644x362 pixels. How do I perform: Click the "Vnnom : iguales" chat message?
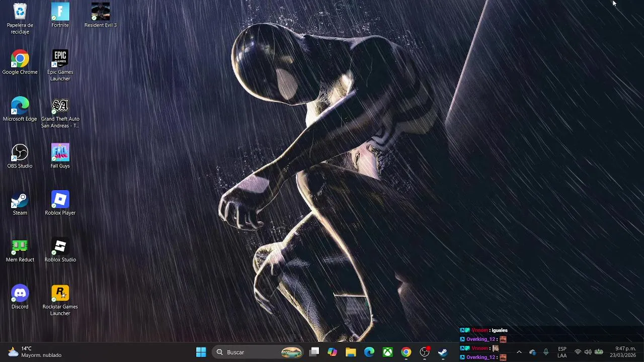pos(484,330)
